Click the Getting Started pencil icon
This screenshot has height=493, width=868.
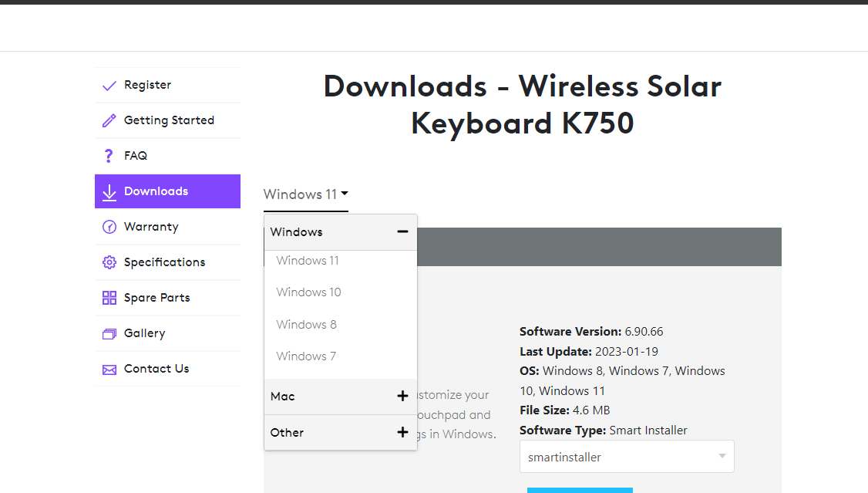109,121
